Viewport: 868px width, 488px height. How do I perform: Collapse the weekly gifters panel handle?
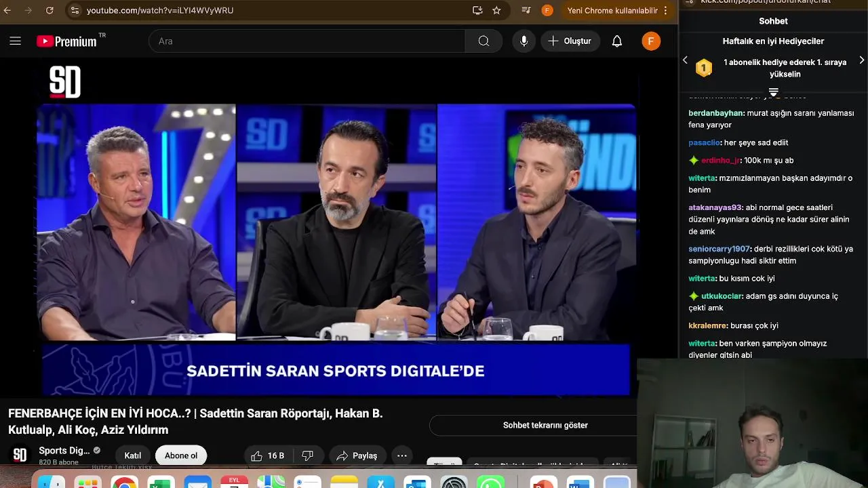coord(773,91)
